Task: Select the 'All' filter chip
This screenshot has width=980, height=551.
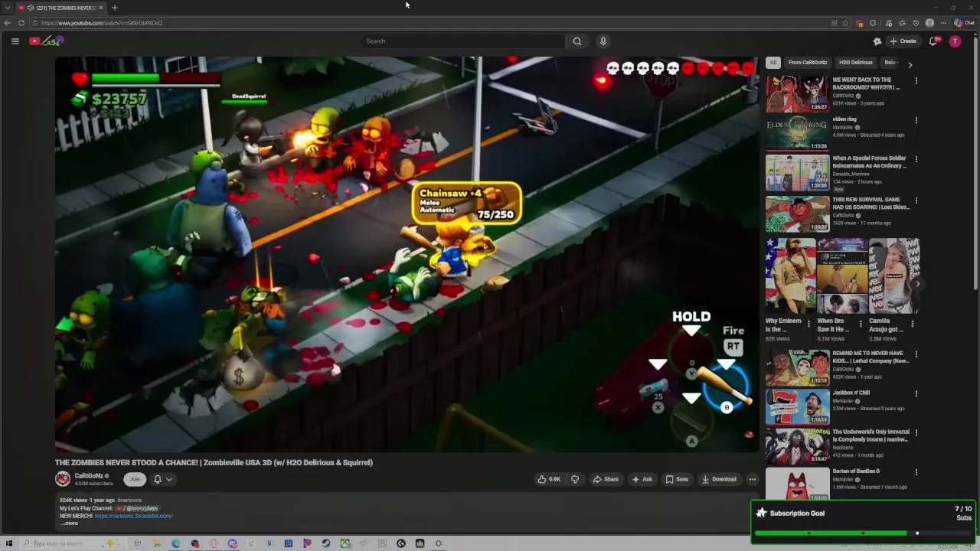Action: click(773, 63)
